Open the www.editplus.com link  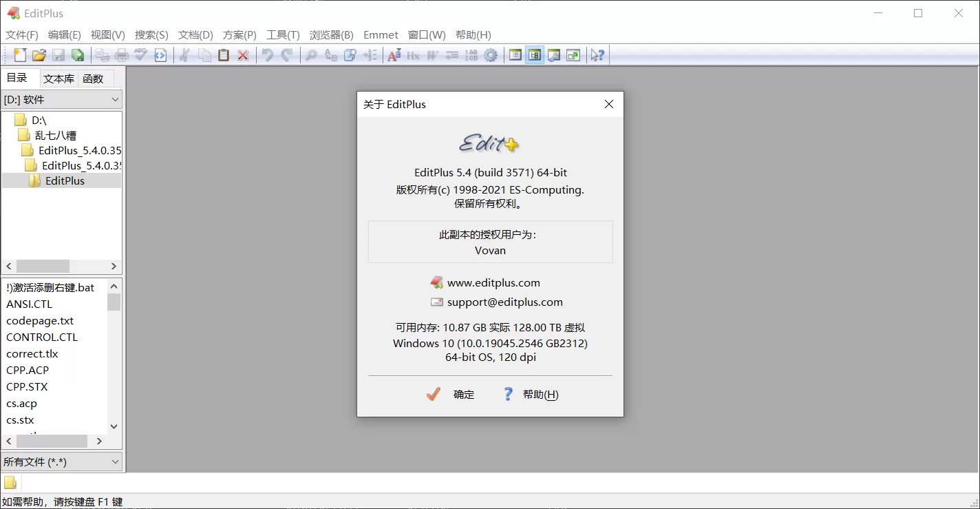493,282
